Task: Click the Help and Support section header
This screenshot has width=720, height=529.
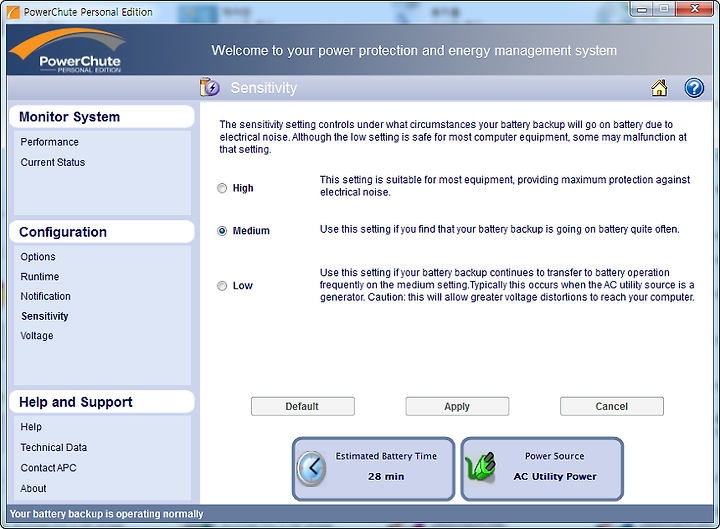Action: click(101, 402)
